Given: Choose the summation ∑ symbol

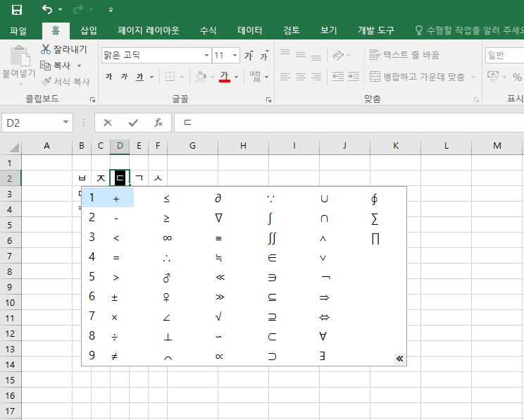Looking at the screenshot, I should (375, 219).
